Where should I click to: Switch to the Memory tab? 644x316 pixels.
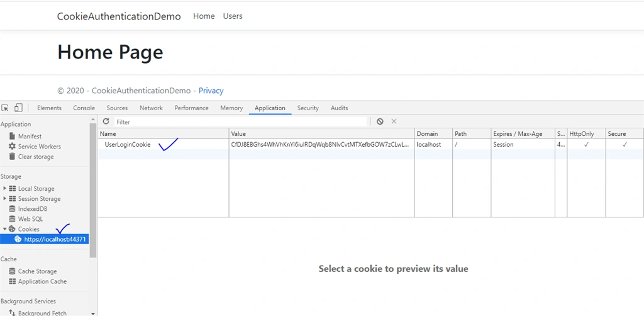tap(231, 108)
